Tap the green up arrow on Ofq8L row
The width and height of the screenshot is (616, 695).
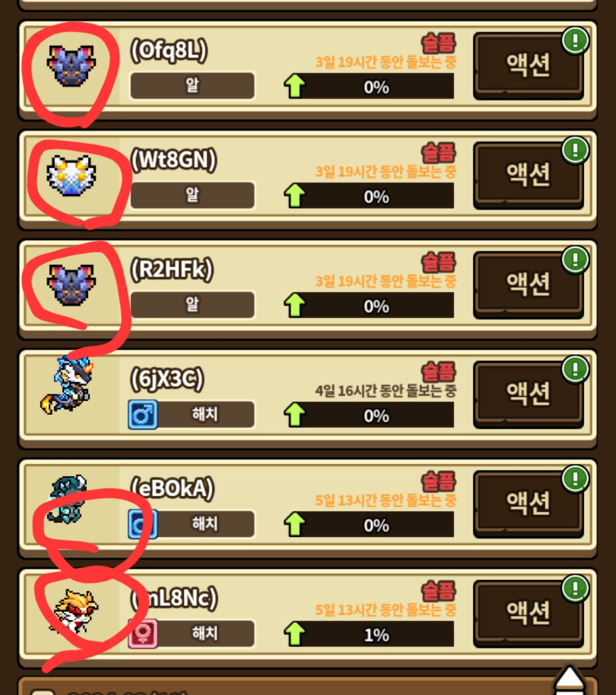tap(295, 86)
